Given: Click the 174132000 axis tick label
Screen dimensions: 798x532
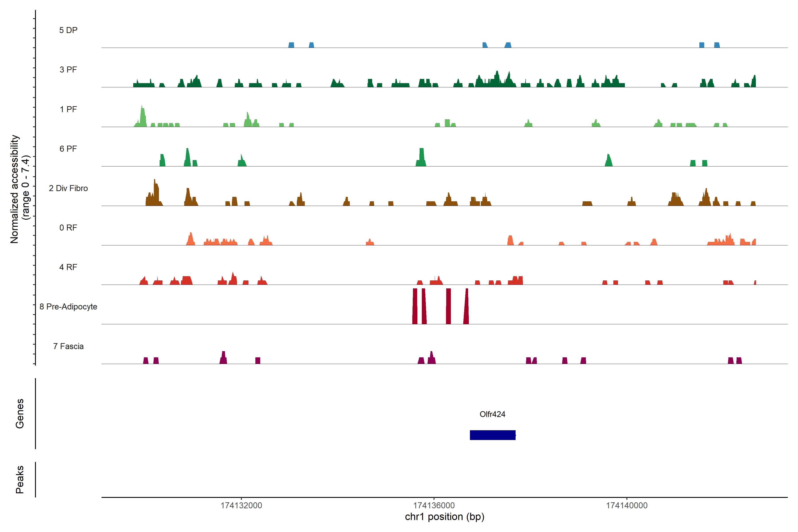Looking at the screenshot, I should (x=241, y=505).
